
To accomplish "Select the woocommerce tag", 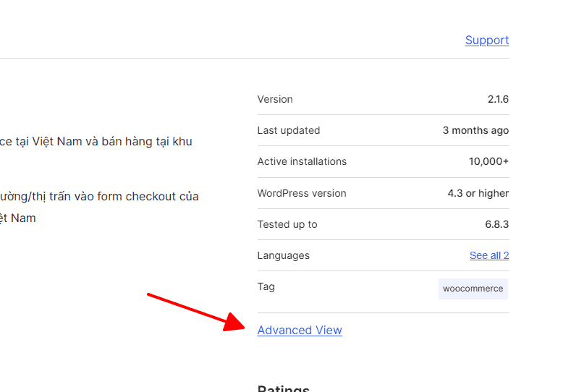I will tap(473, 289).
